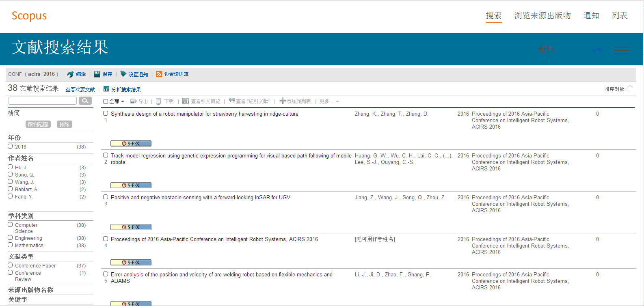Check the author Fang, Y. filter box
The height and width of the screenshot is (306, 644).
[x=10, y=196]
